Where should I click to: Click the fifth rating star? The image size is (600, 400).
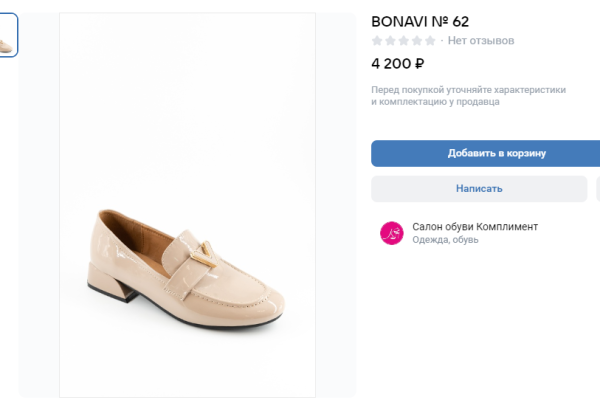[x=430, y=41]
